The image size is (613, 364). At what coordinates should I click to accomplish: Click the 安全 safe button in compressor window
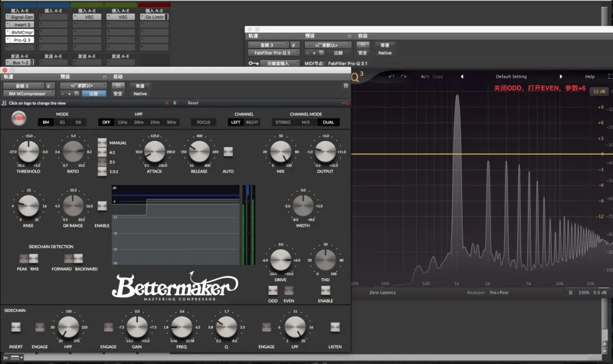117,94
